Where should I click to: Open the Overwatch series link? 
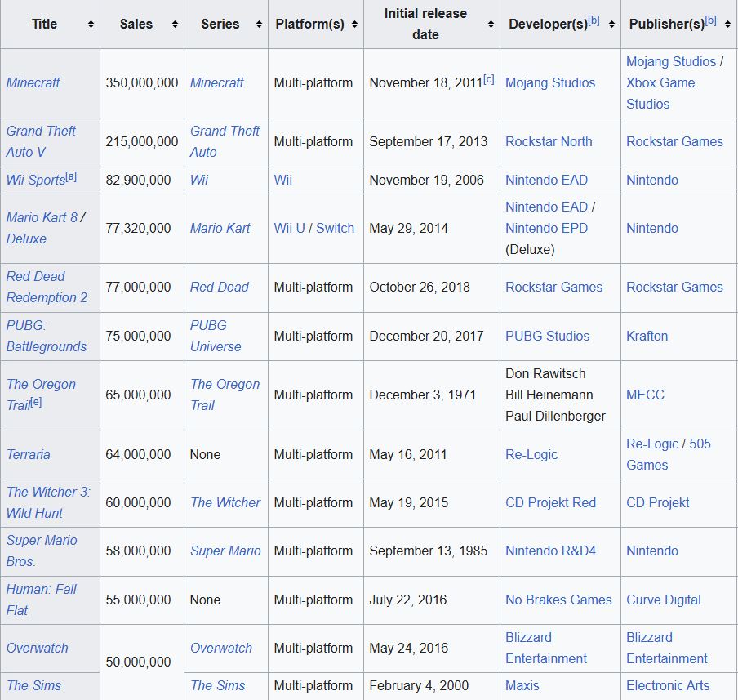click(221, 649)
